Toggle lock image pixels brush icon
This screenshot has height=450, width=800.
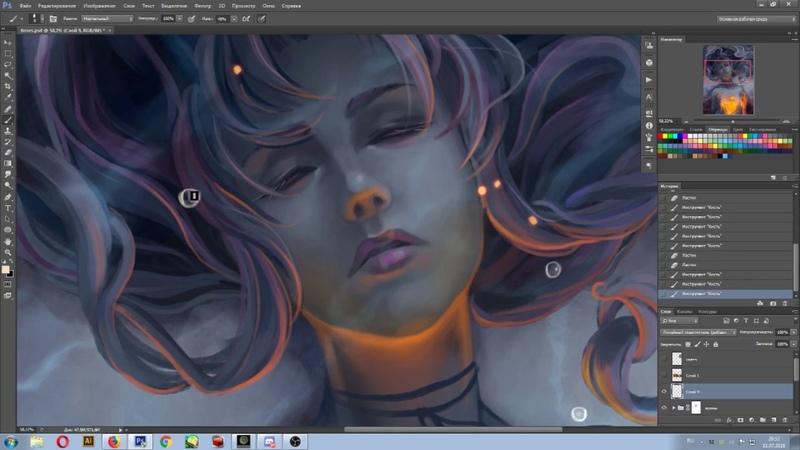coord(697,344)
